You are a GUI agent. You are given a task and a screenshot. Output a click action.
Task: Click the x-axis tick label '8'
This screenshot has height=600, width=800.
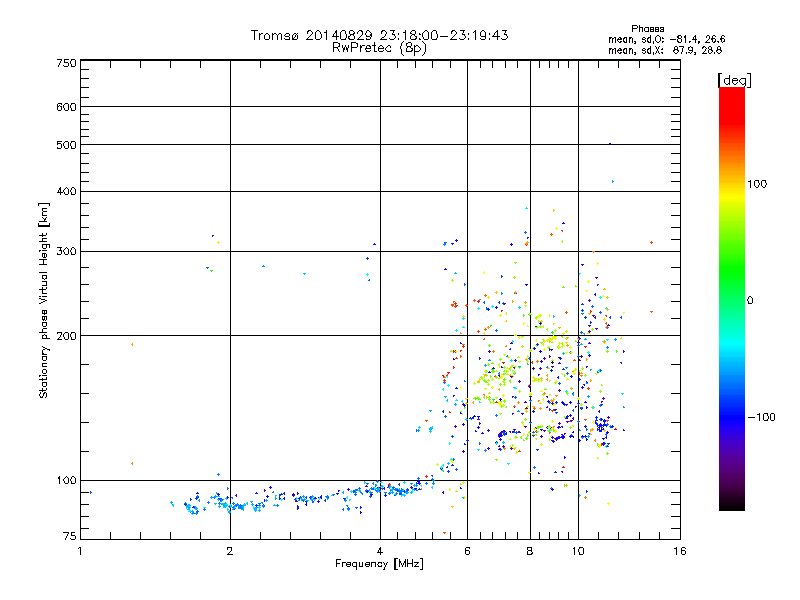[530, 551]
